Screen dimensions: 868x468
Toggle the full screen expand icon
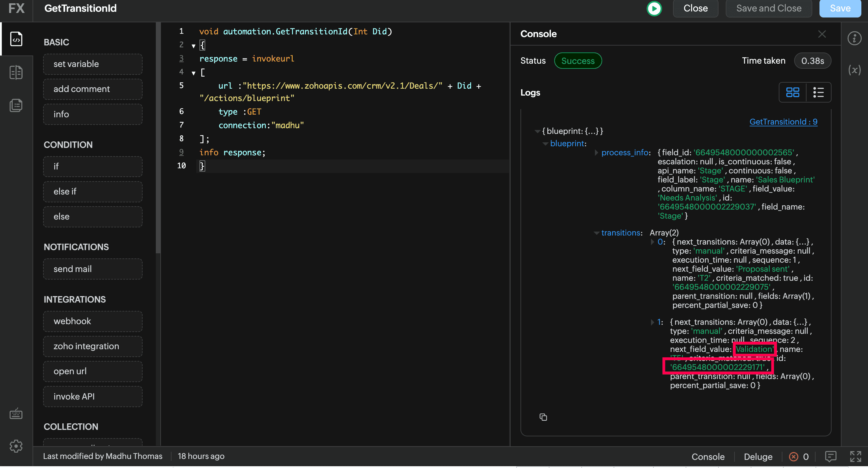[855, 457]
